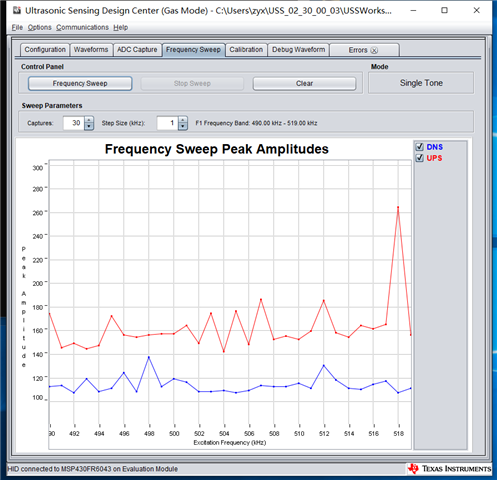497x480 pixels.
Task: Click the Sweep Parameters heading
Action: pos(52,106)
